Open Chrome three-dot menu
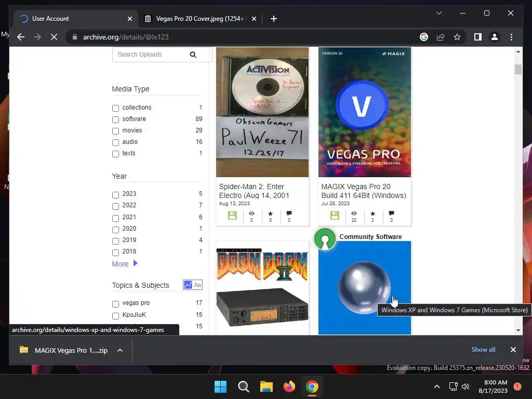This screenshot has height=399, width=532. point(511,37)
